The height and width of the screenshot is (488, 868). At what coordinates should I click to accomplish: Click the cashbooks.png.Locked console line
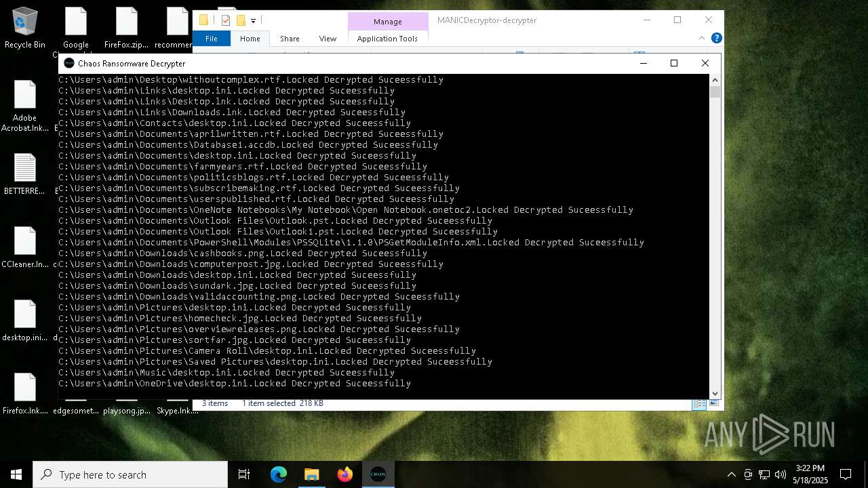coord(243,253)
